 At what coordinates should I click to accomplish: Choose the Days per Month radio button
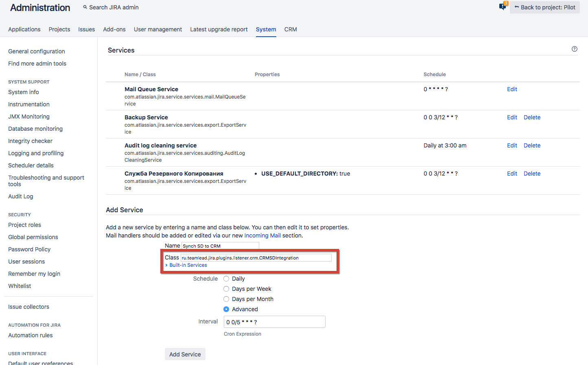point(226,299)
